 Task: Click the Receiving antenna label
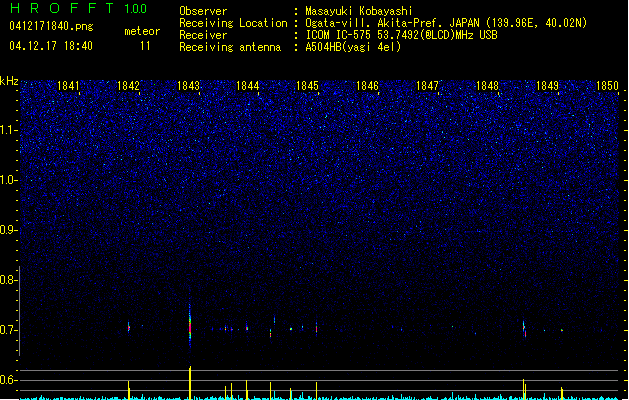230,47
